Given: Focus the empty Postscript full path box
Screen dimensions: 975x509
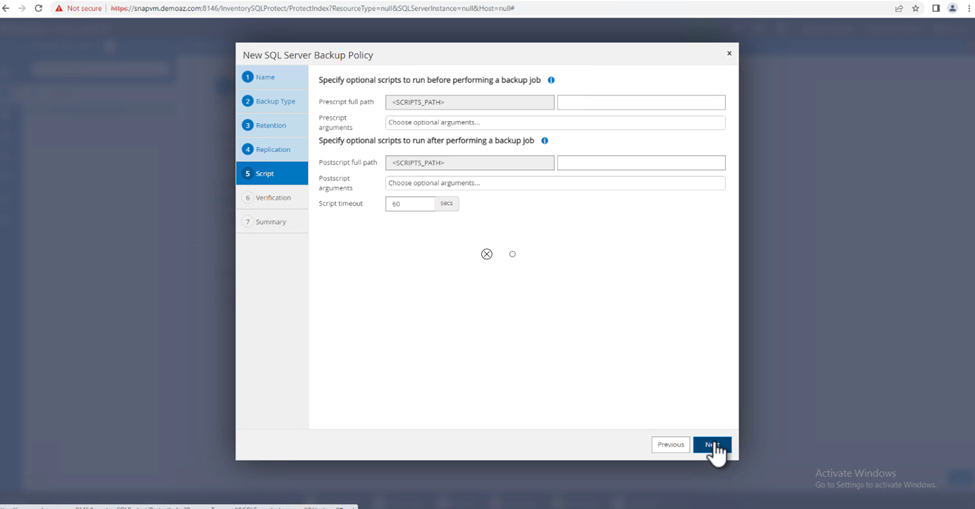Looking at the screenshot, I should tap(641, 163).
